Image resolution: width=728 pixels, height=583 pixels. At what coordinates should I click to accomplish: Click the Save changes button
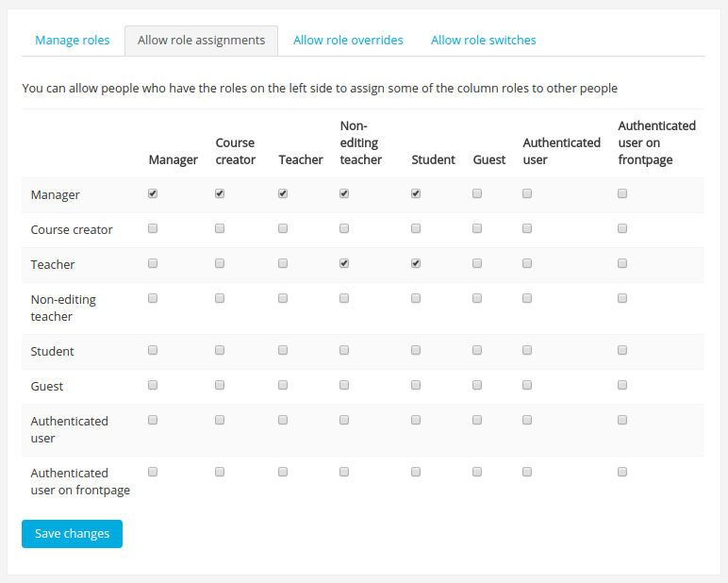coord(72,534)
